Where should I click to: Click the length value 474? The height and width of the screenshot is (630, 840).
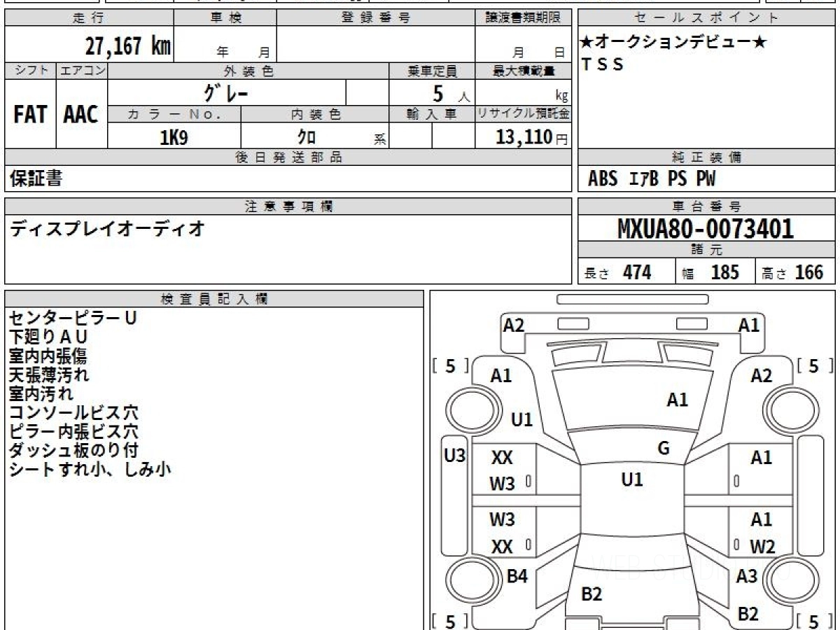coord(637,272)
